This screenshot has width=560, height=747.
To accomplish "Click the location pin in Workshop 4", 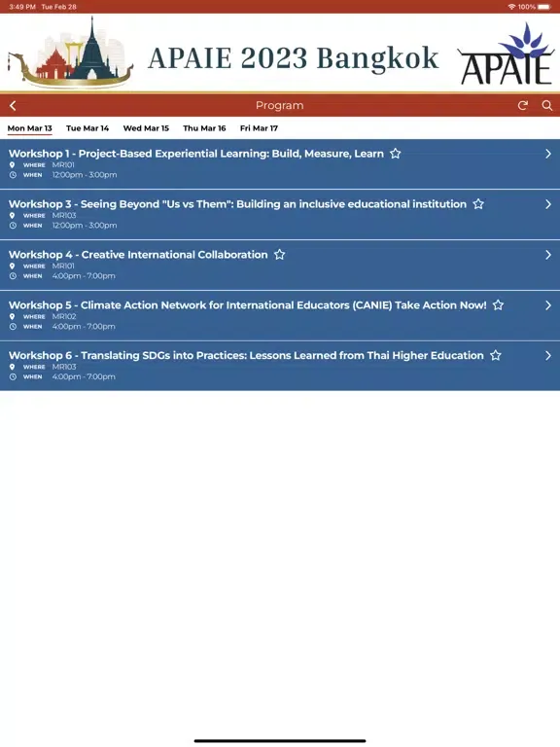I will (13, 266).
